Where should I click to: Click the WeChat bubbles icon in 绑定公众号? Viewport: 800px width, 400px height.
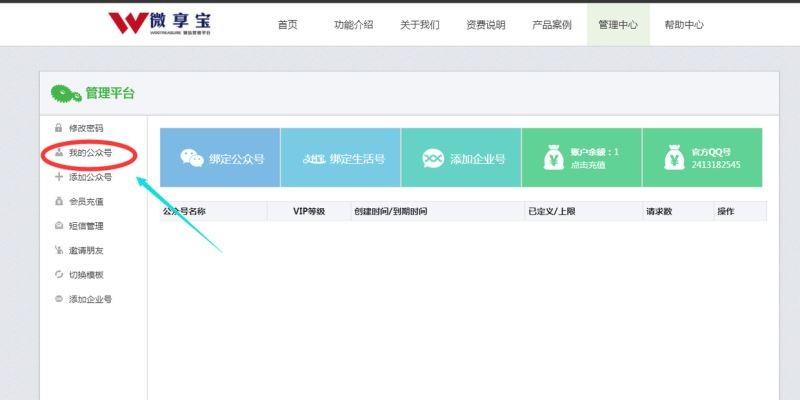coord(192,158)
